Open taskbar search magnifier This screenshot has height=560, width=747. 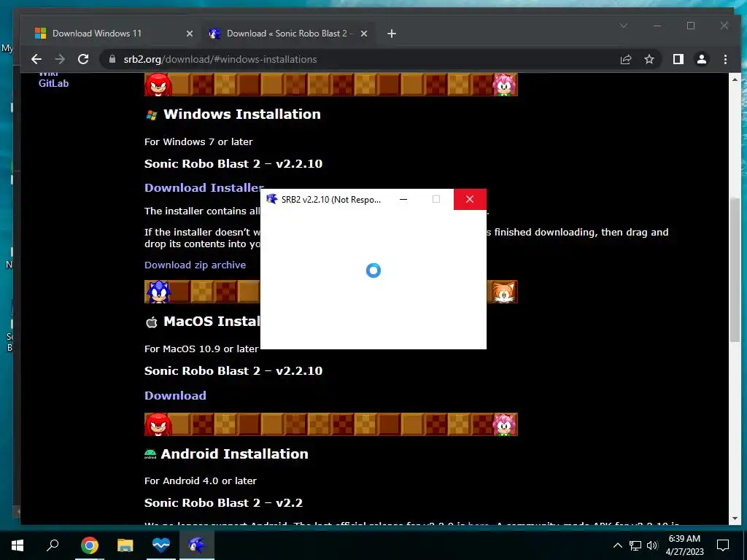pyautogui.click(x=53, y=545)
